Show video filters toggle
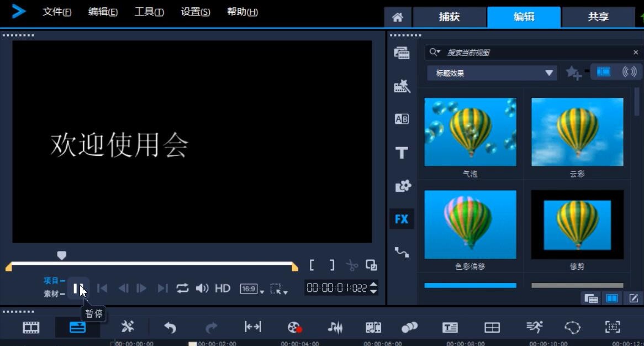The image size is (644, 346). [x=603, y=72]
